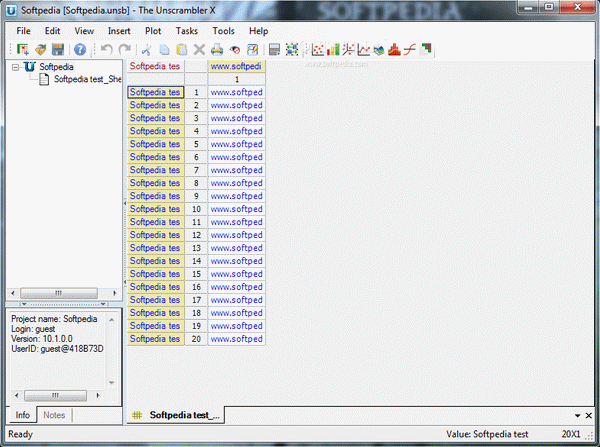Click info panel scroll up arrow
600x447 pixels.
(x=112, y=320)
